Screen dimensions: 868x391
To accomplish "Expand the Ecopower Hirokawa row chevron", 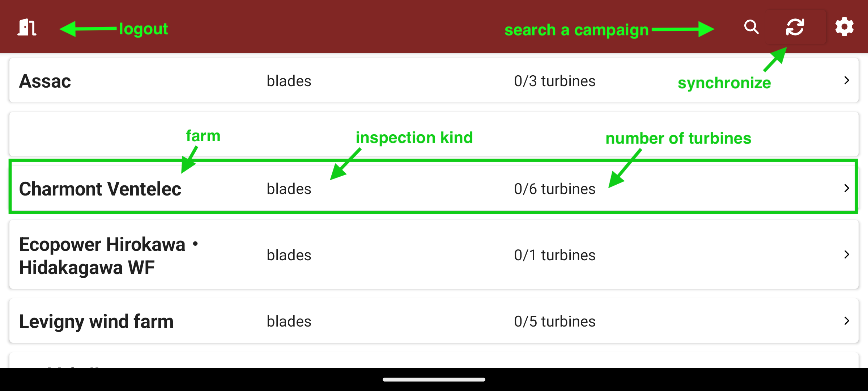I will tap(846, 255).
